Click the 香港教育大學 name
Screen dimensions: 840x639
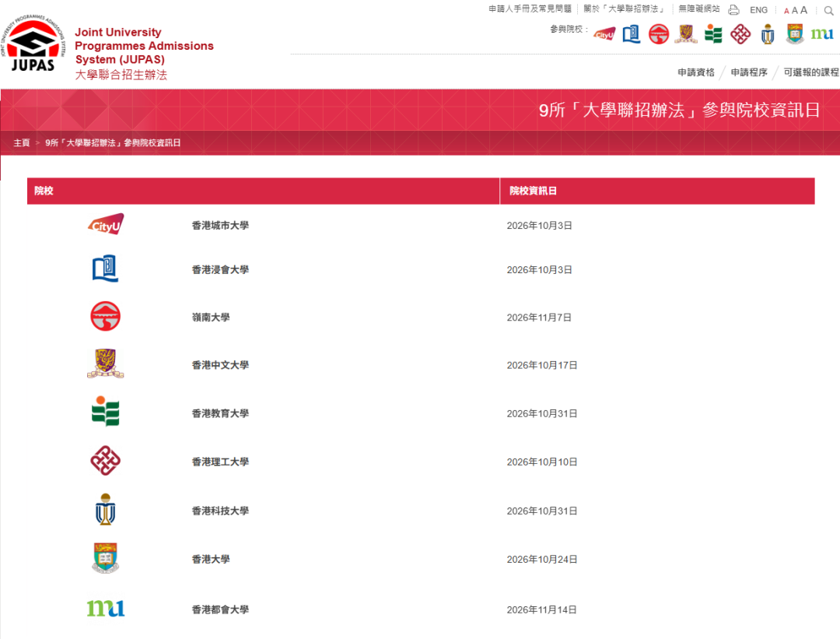tap(220, 413)
